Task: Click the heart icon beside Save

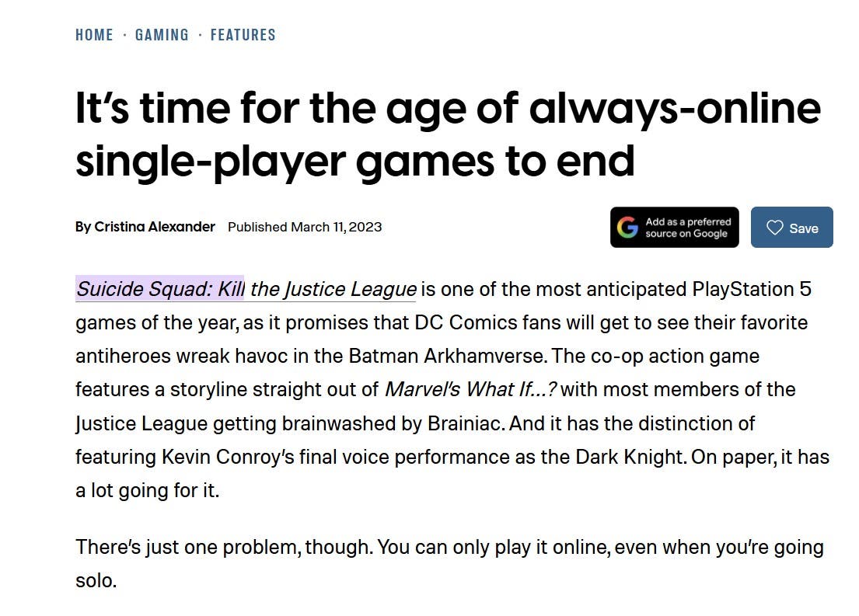Action: coord(774,228)
